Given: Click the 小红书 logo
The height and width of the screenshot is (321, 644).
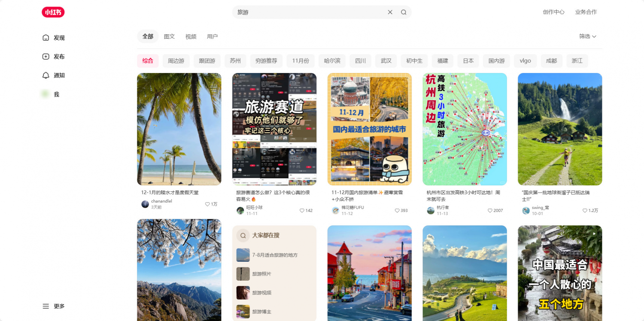Looking at the screenshot, I should (53, 12).
